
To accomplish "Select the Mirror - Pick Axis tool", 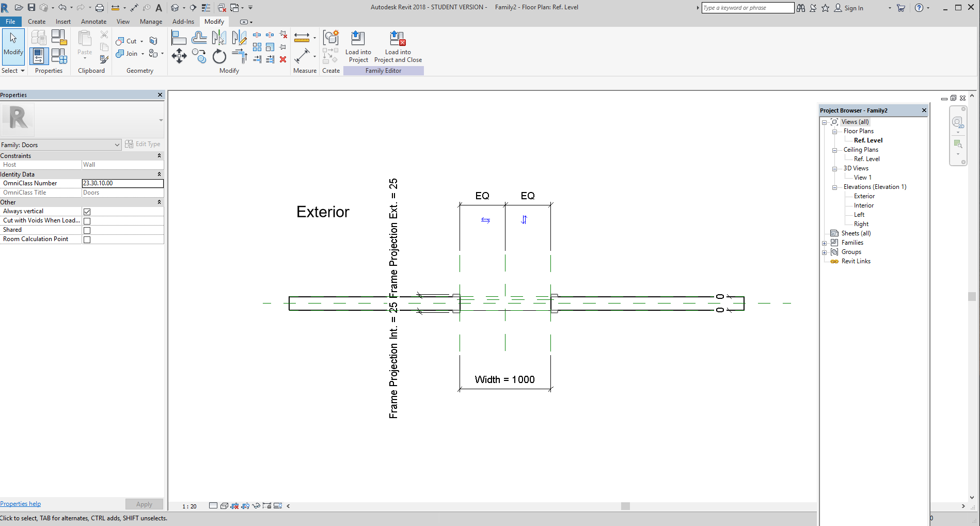I will pos(219,38).
